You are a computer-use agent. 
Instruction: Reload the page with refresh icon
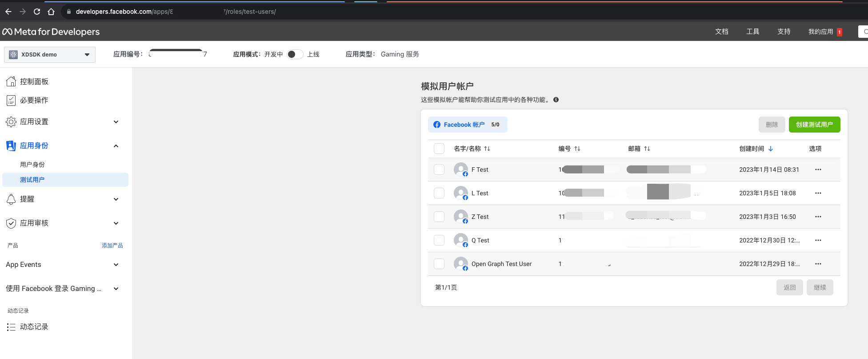coord(37,12)
